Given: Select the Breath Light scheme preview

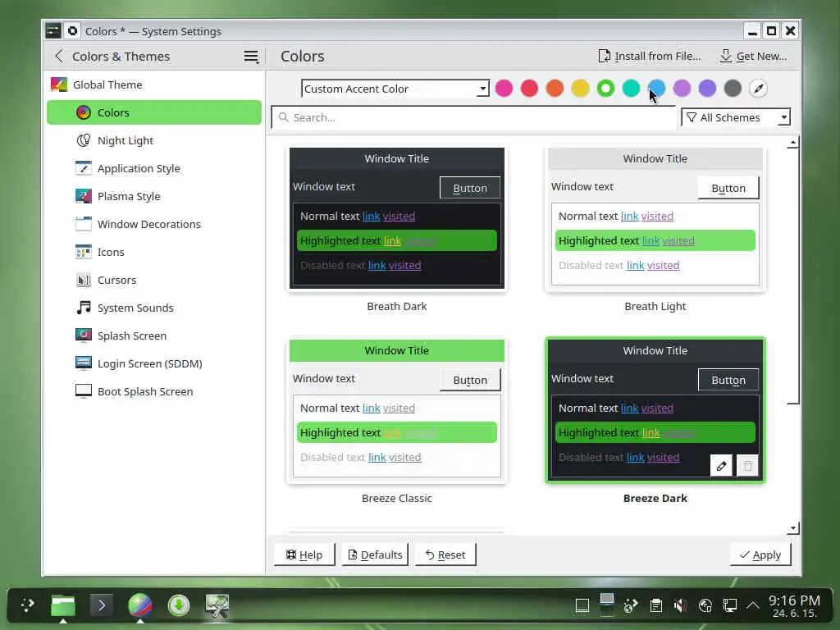Looking at the screenshot, I should pos(655,218).
